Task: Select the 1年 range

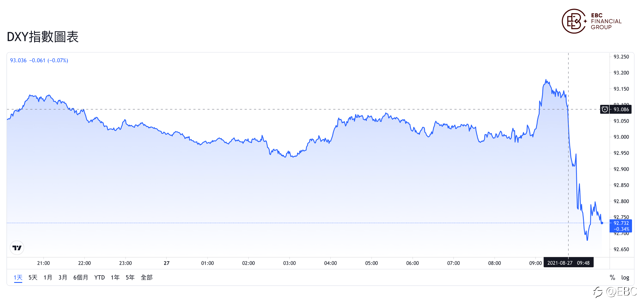Action: coord(115,278)
